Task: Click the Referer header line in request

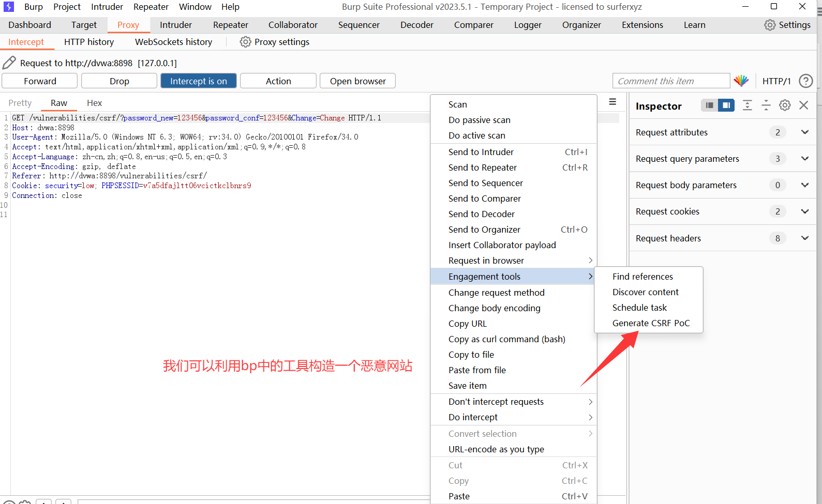Action: coord(109,176)
